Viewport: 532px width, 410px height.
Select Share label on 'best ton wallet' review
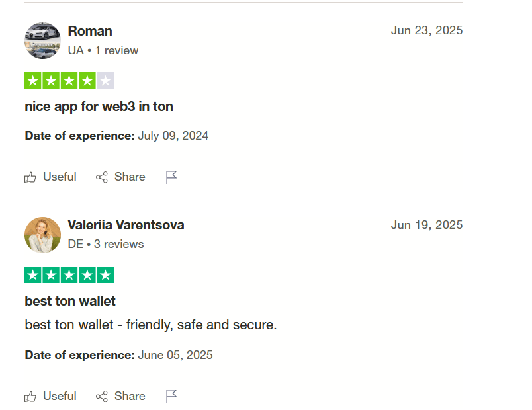(x=130, y=396)
